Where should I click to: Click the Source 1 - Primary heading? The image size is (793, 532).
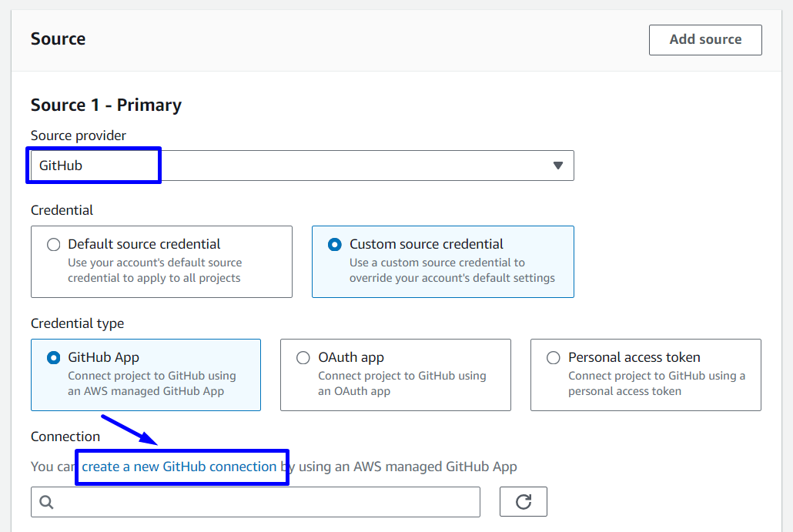pyautogui.click(x=106, y=105)
